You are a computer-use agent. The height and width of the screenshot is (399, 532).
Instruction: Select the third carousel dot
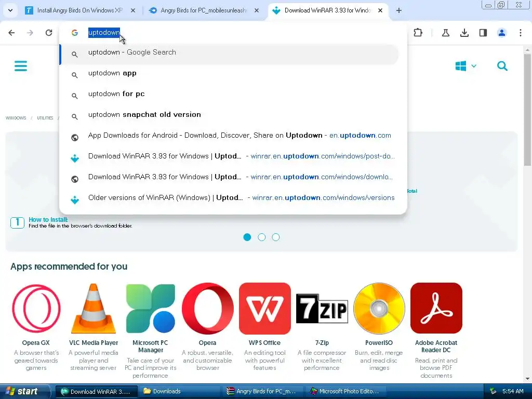pyautogui.click(x=276, y=237)
